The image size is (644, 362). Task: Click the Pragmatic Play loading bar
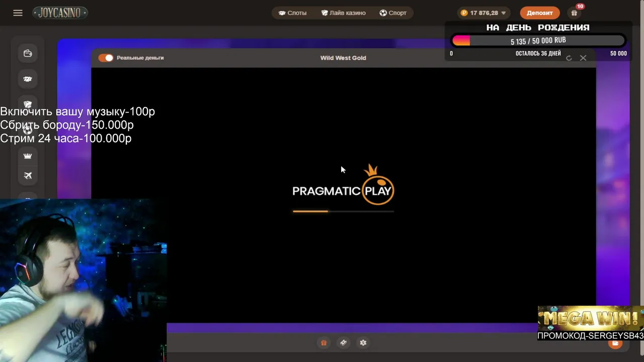coord(343,211)
